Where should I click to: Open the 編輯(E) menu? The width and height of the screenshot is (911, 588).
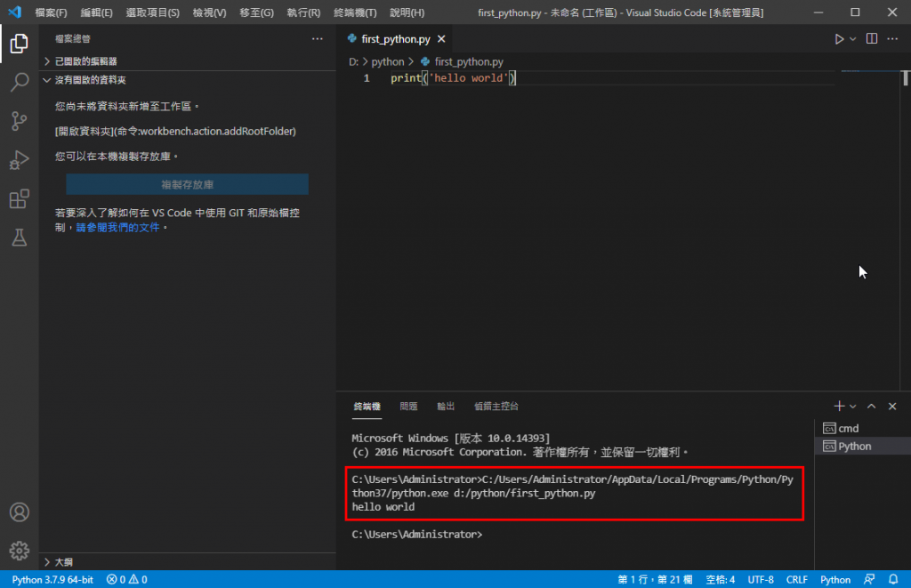96,12
